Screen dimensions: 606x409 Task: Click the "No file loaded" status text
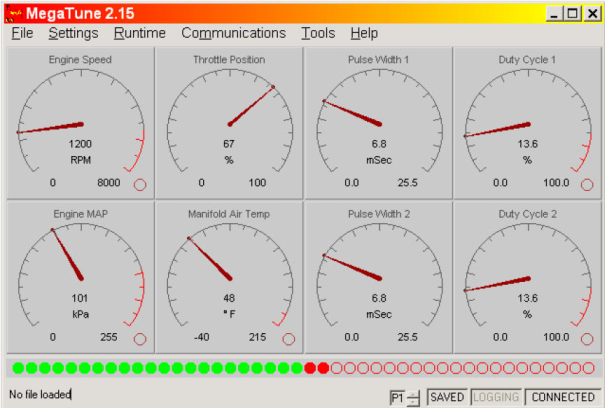click(41, 395)
